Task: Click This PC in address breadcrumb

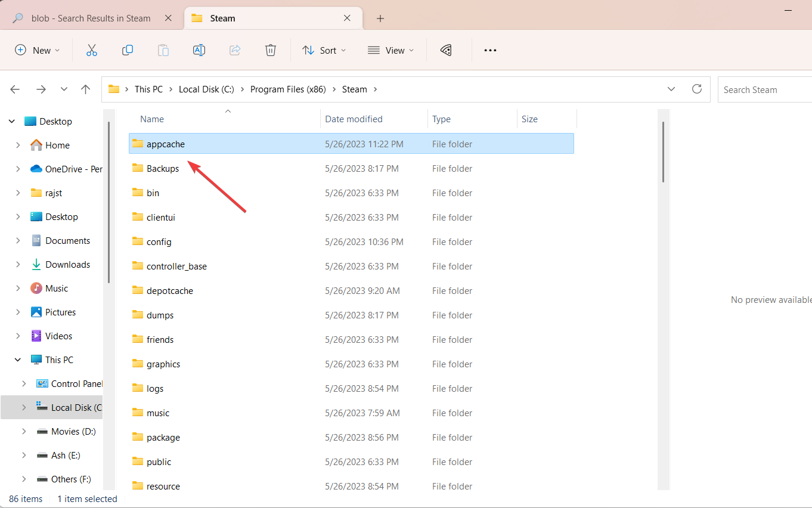Action: point(148,89)
